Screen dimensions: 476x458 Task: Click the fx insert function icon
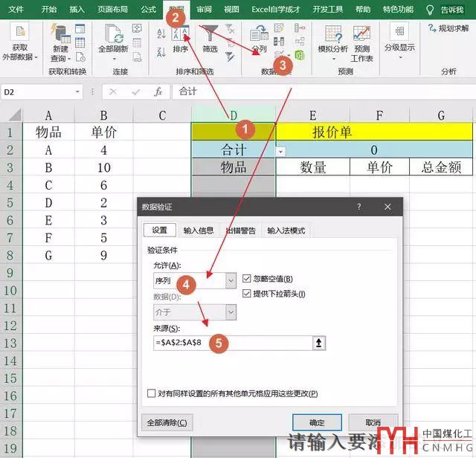[158, 91]
